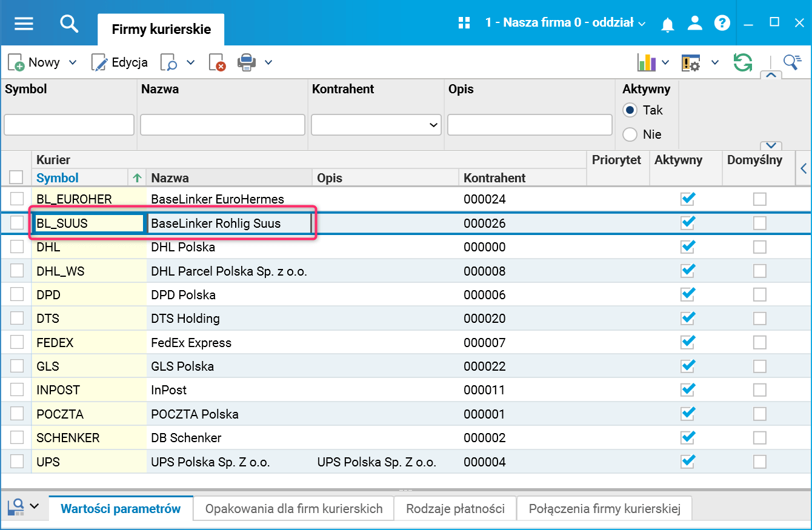The width and height of the screenshot is (812, 530).
Task: Click the Opis filter input field
Action: tap(530, 125)
